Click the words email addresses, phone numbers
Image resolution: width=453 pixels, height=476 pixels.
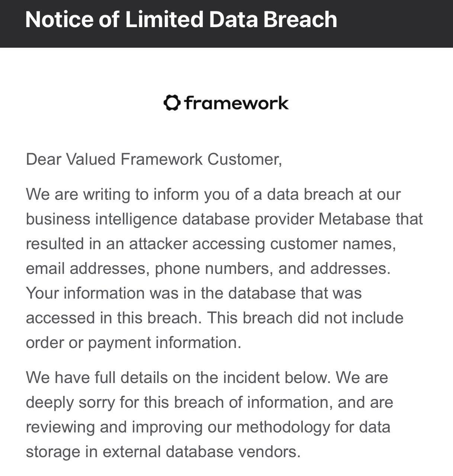150,269
